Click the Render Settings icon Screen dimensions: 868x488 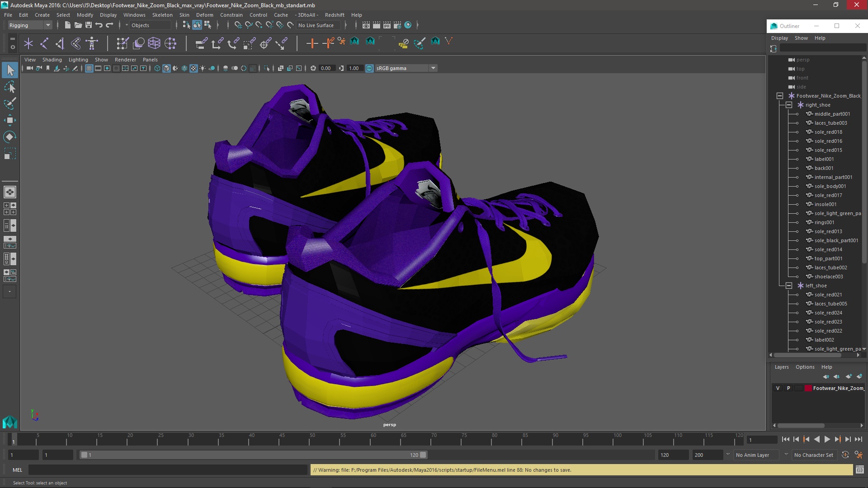point(397,25)
